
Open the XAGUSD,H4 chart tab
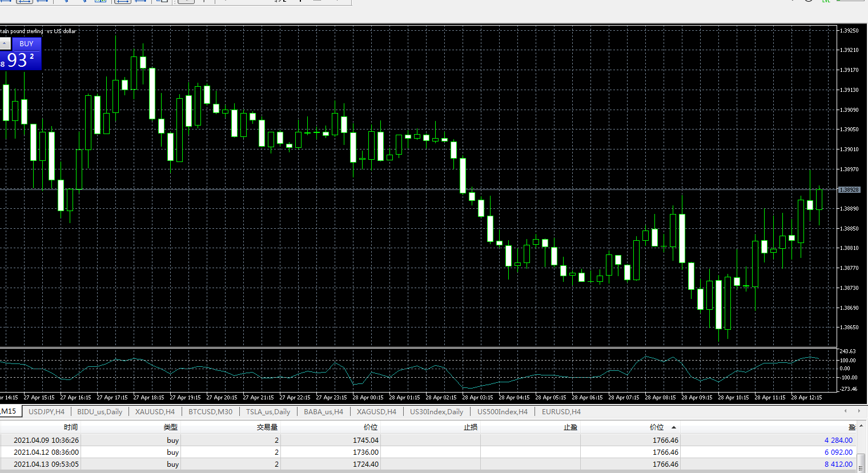pos(376,412)
